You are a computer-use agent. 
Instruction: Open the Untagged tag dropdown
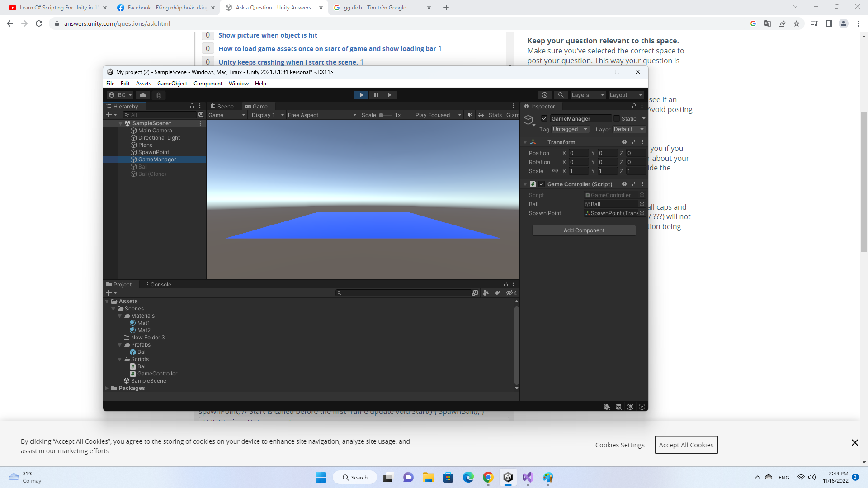pyautogui.click(x=570, y=129)
